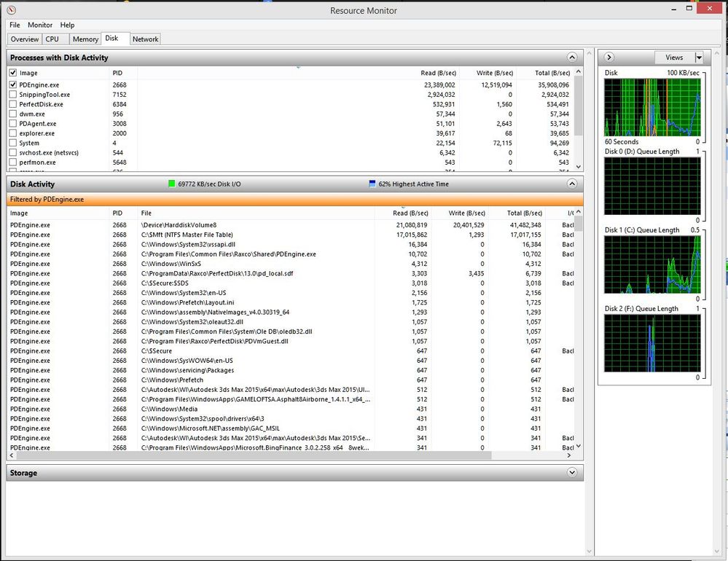Click the Disk 2 (F:) Queue Length graph
The width and height of the screenshot is (728, 561).
click(652, 343)
